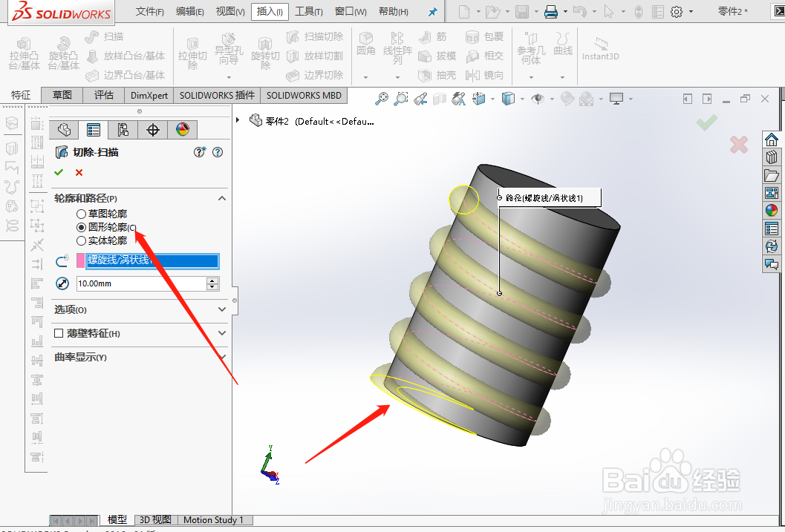Viewport: 785px width, 532px height.
Task: Select the Boundary Cut (边界切除) tool
Action: coord(315,75)
